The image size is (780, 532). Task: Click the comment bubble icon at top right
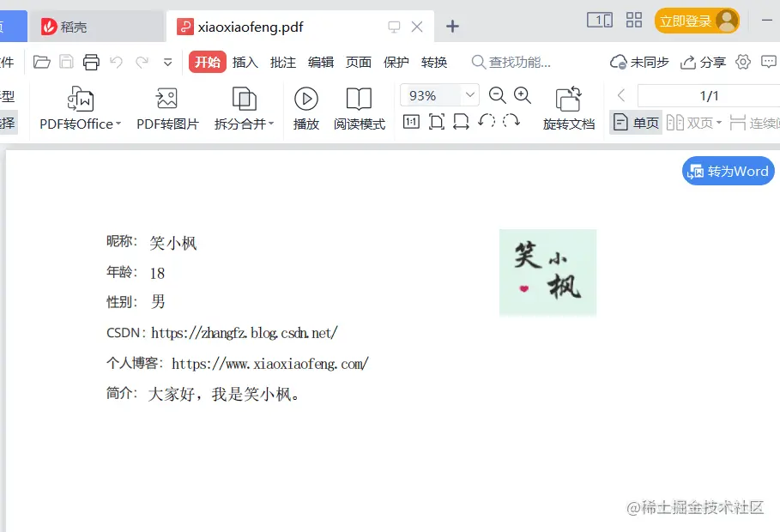pos(769,62)
